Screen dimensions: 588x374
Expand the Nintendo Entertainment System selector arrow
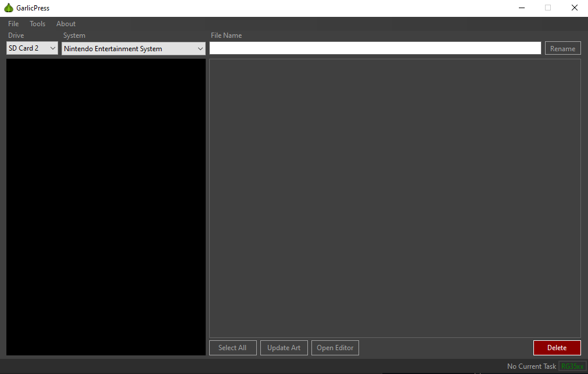200,48
